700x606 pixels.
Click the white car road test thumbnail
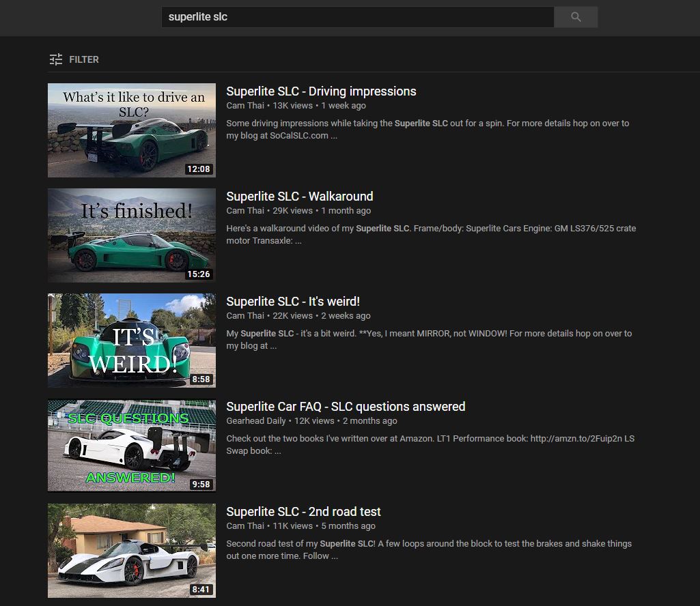132,551
